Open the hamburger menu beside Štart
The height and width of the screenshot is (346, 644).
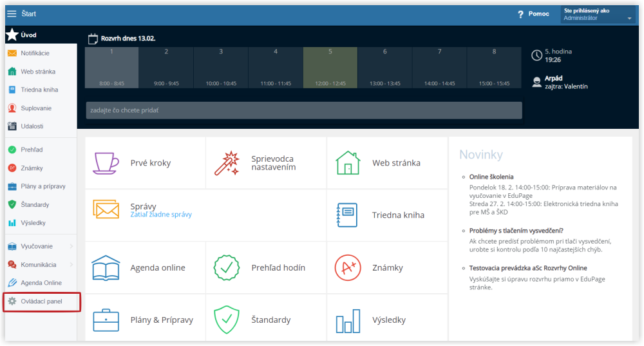click(12, 14)
